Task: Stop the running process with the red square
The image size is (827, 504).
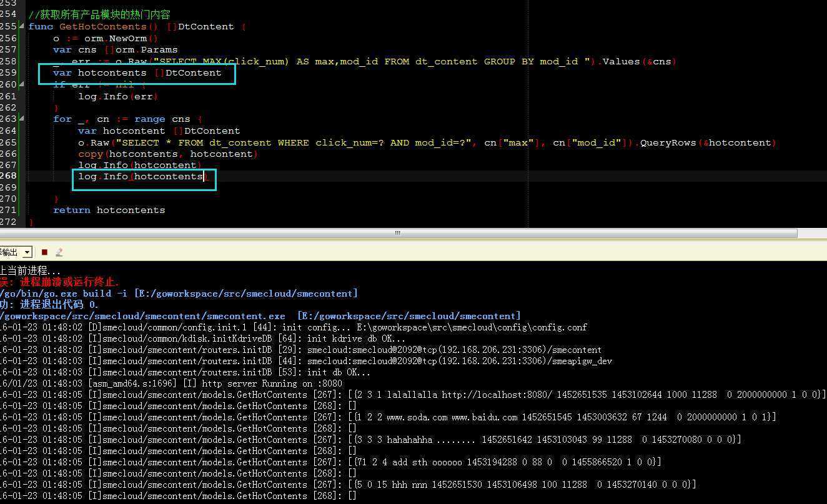Action: pos(44,252)
